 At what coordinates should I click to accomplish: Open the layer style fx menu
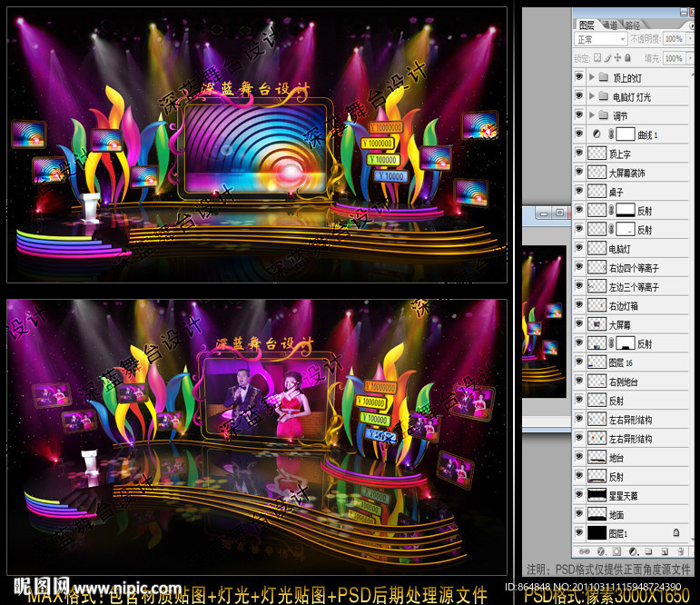pyautogui.click(x=601, y=551)
